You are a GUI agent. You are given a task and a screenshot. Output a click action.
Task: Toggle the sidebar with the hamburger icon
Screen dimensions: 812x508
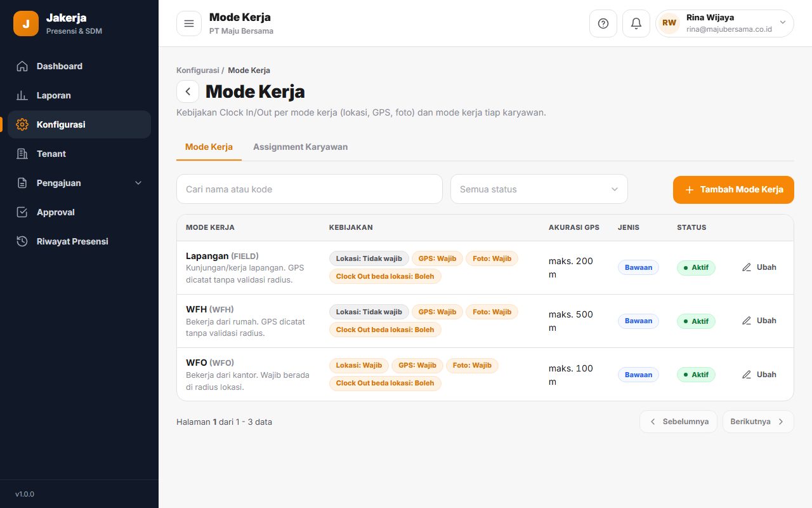click(189, 23)
